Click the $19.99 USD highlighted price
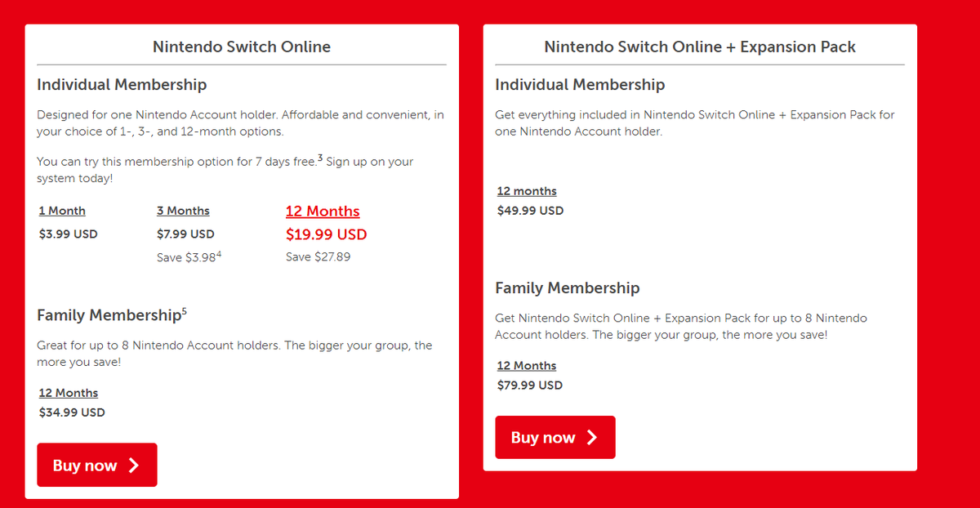This screenshot has height=508, width=980. [326, 234]
